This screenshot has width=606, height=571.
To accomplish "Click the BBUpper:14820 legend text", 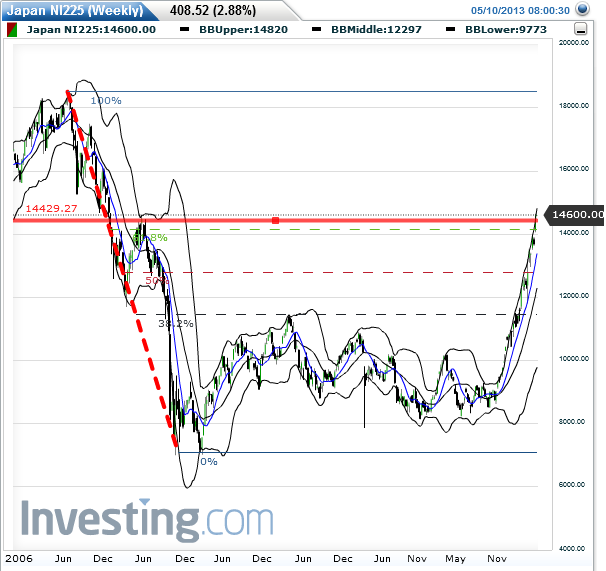I will (x=243, y=30).
